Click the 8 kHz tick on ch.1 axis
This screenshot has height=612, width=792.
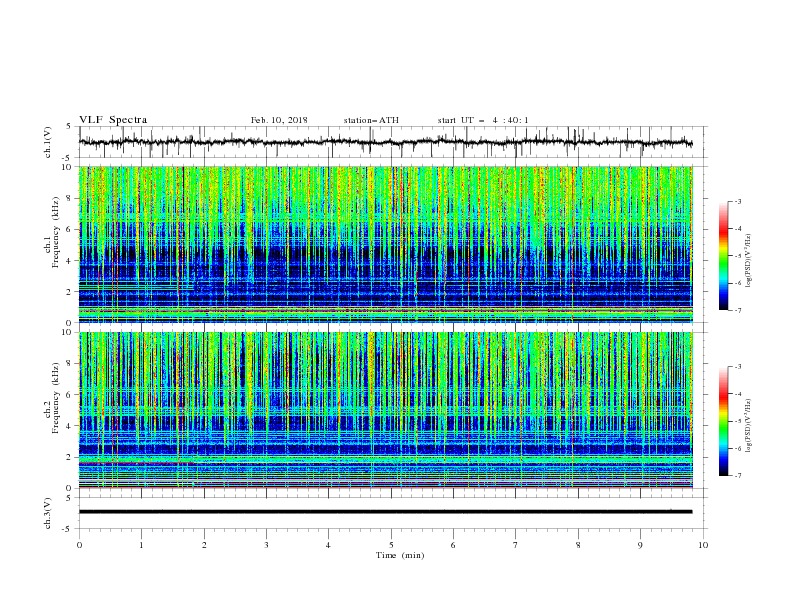69,198
